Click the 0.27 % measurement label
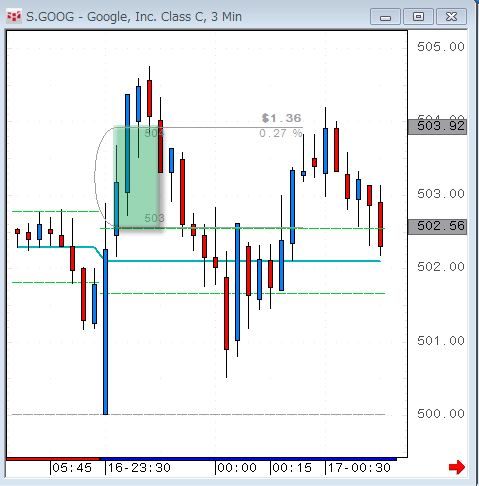 tap(281, 133)
